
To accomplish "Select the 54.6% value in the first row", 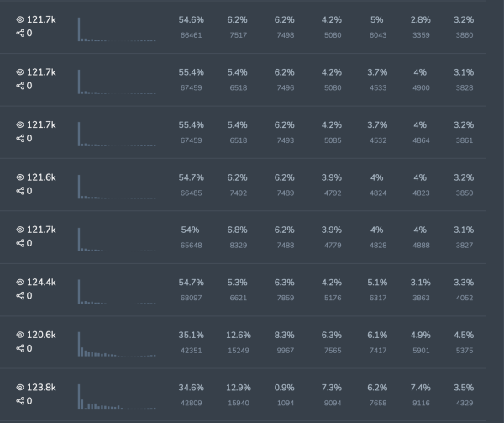I will 191,19.
